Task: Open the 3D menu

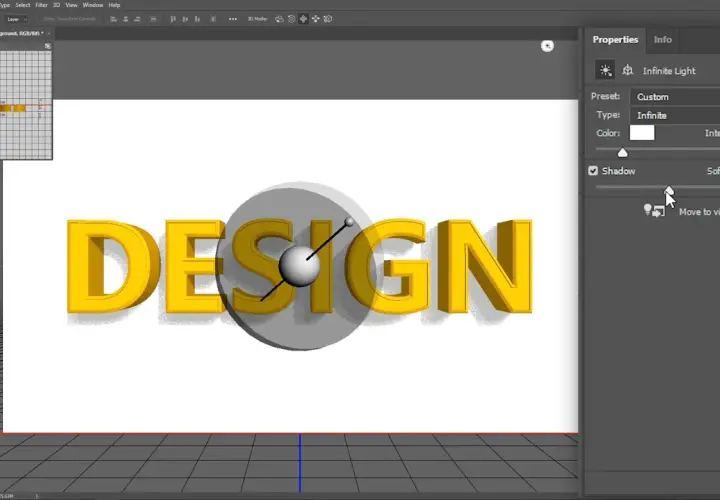Action: (56, 5)
